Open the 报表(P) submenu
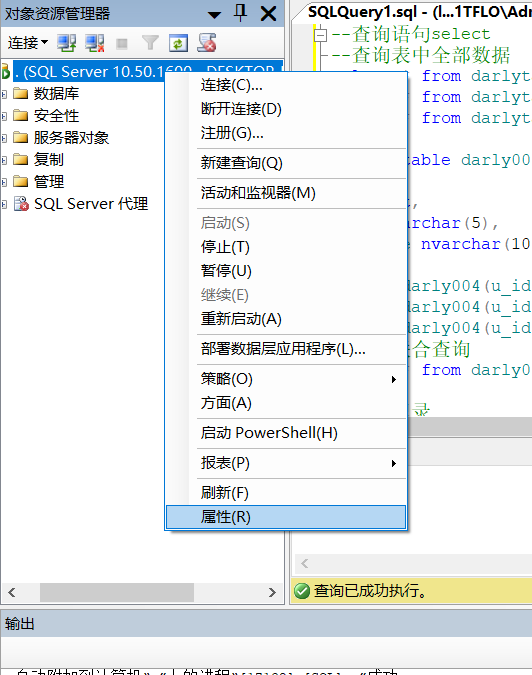The image size is (532, 675). [x=286, y=463]
